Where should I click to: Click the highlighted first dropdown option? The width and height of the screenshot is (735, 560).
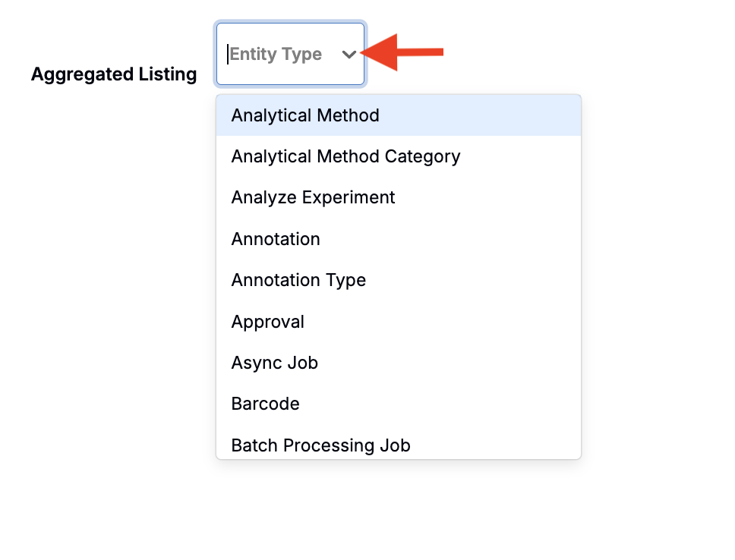click(399, 115)
